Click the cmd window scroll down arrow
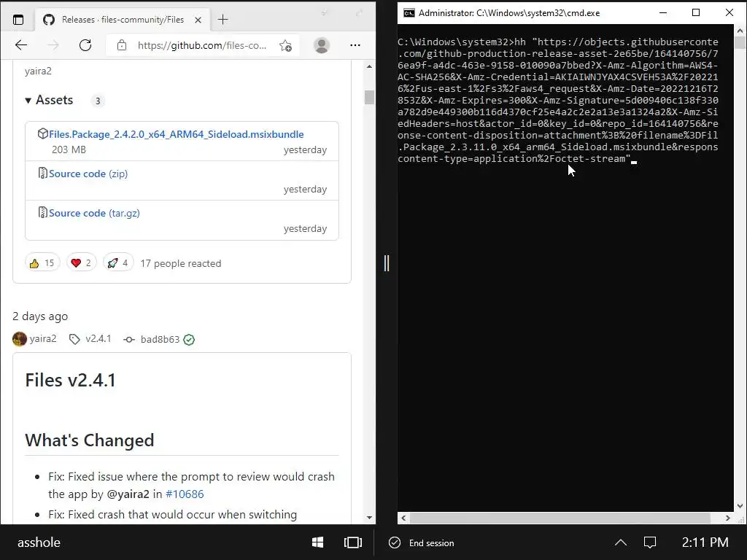The height and width of the screenshot is (560, 747). tap(740, 506)
